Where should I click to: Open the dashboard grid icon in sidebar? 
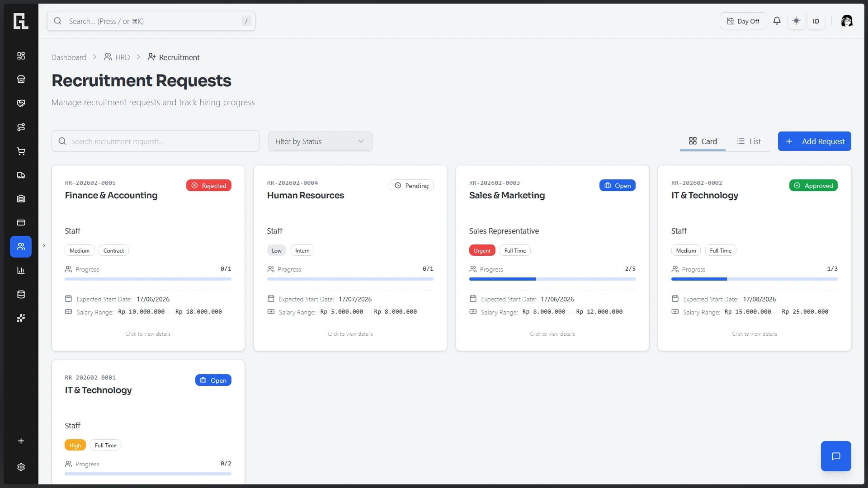(x=21, y=56)
